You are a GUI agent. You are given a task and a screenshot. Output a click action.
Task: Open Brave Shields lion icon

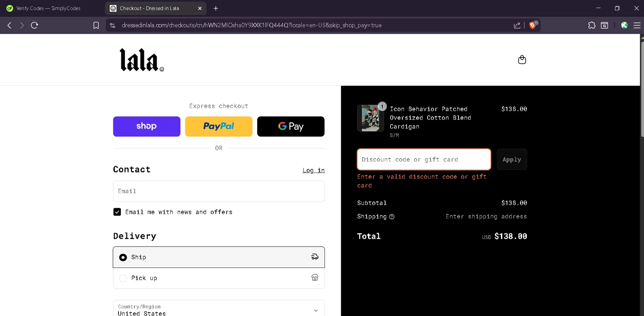click(x=533, y=25)
